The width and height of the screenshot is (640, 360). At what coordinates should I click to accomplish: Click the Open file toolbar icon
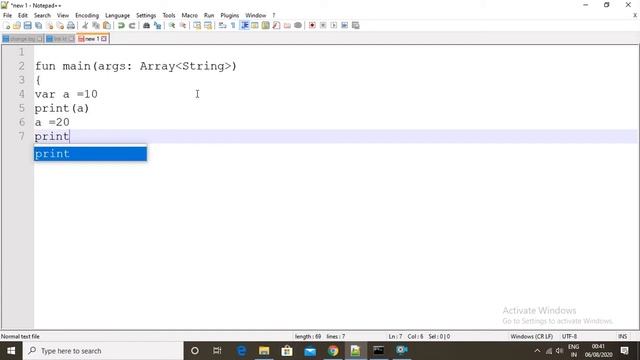(17, 25)
